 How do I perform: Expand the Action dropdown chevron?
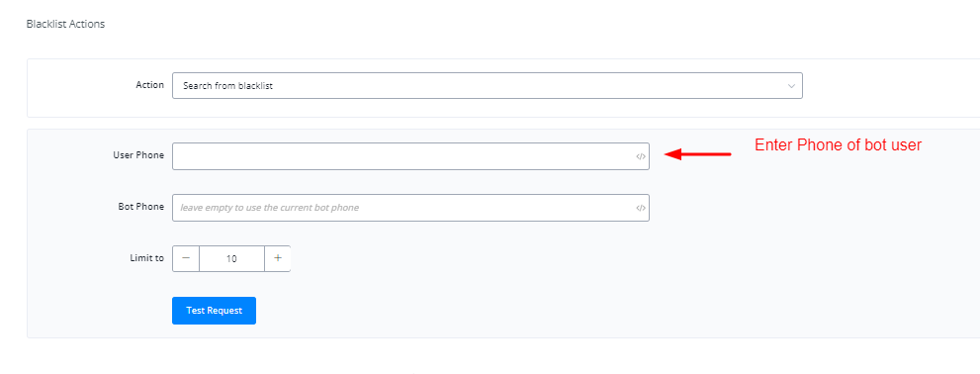pyautogui.click(x=791, y=86)
